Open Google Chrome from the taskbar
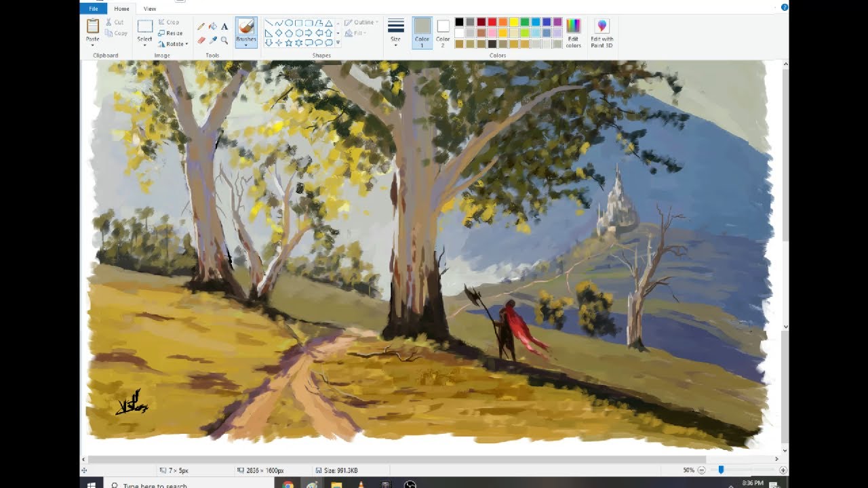Viewport: 868px width, 488px height. point(288,484)
